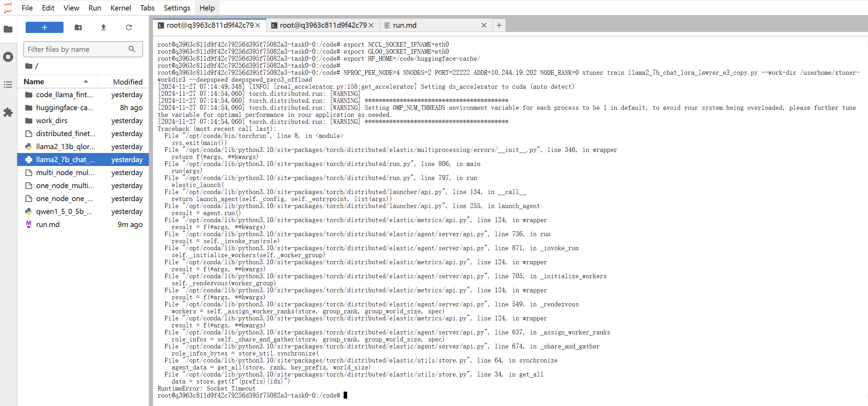868x406 pixels.
Task: Switch to the second terminal tab
Action: pyautogui.click(x=323, y=25)
